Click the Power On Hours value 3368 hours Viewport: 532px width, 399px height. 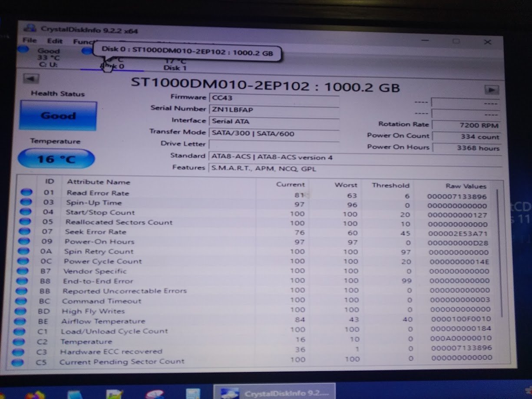click(x=467, y=148)
